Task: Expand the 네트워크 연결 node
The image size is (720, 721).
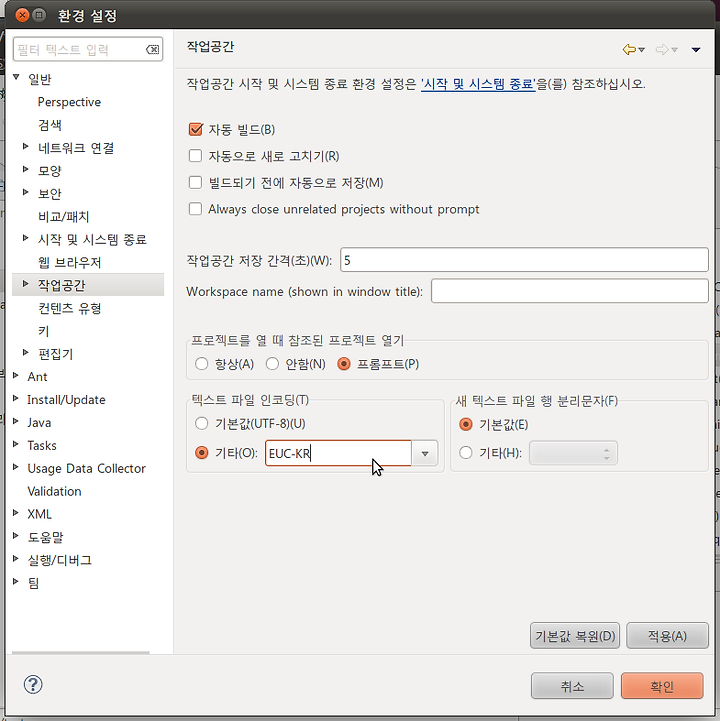Action: tap(26, 146)
